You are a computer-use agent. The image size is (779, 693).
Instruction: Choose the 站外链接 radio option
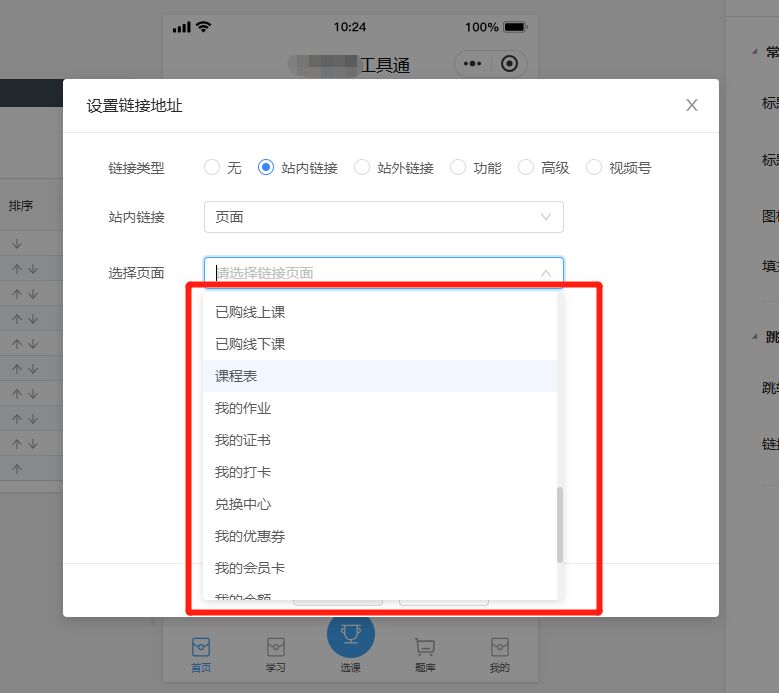point(362,167)
